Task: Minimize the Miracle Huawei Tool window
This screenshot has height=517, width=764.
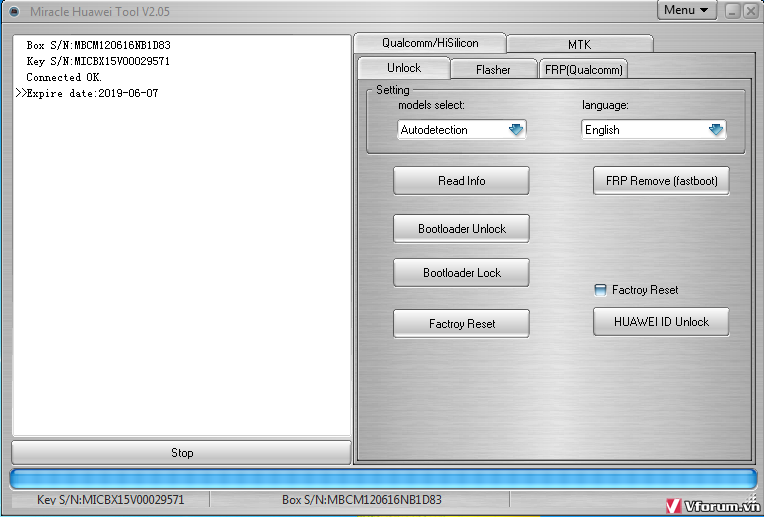Action: [733, 11]
